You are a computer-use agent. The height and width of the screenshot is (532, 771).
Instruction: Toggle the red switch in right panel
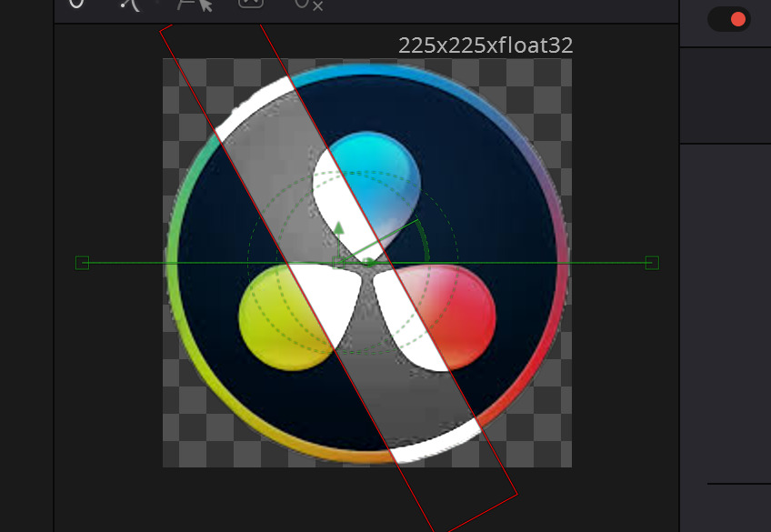click(728, 19)
